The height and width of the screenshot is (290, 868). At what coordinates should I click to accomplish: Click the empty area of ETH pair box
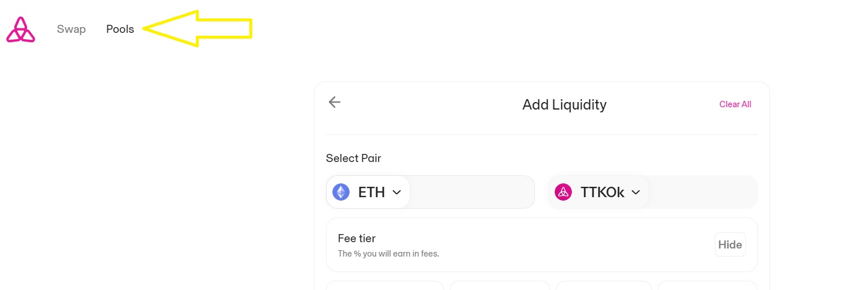tap(472, 192)
